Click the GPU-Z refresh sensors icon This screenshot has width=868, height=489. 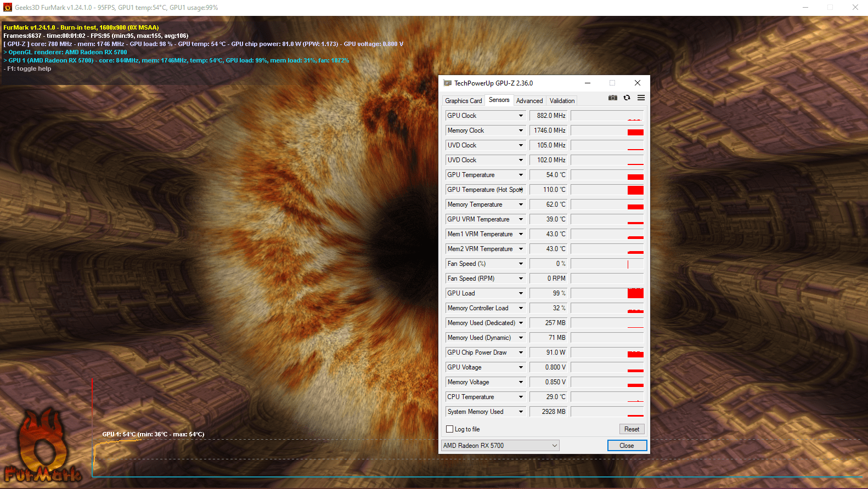click(627, 98)
